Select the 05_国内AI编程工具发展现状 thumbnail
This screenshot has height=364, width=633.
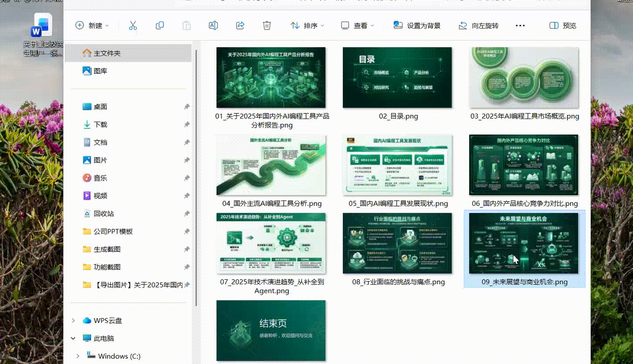397,165
